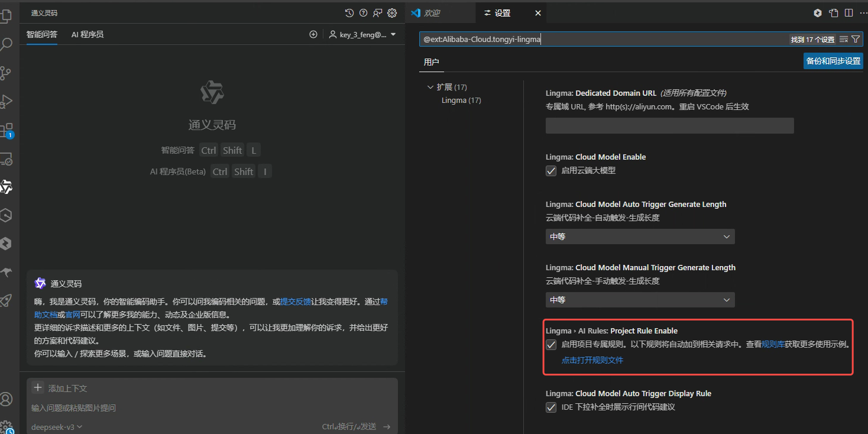Select the Tongyi Lingma activity bar icon

pyautogui.click(x=6, y=187)
